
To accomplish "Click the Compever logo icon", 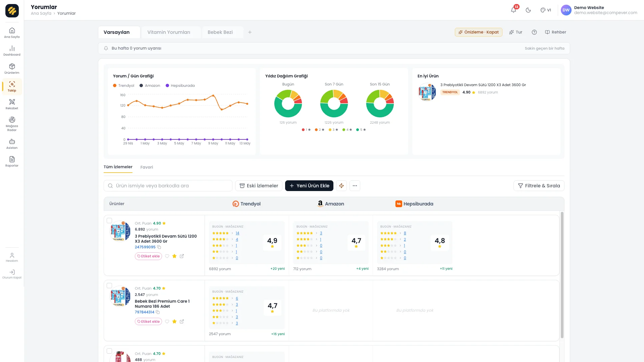I will 12,11.
